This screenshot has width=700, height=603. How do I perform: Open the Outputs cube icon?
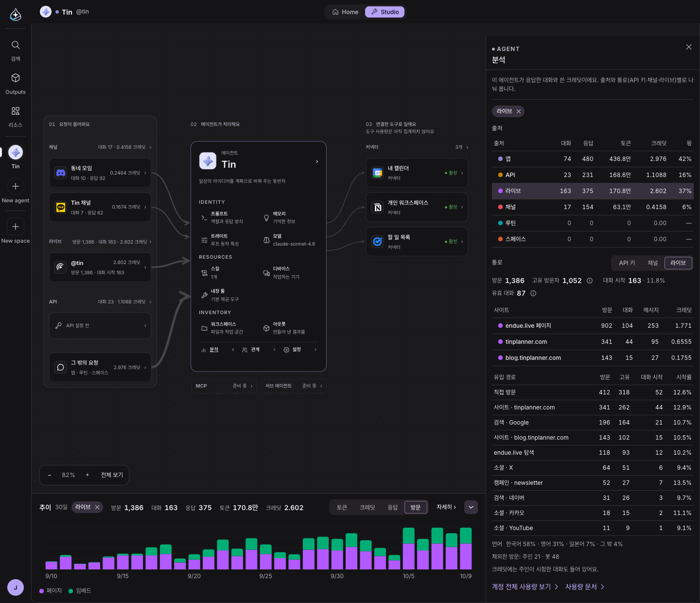click(16, 78)
